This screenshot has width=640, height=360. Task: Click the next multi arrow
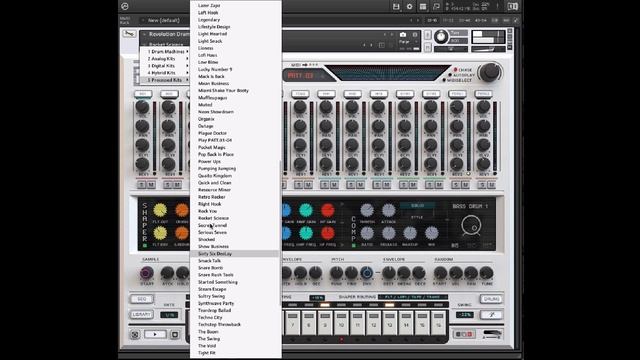[418, 20]
